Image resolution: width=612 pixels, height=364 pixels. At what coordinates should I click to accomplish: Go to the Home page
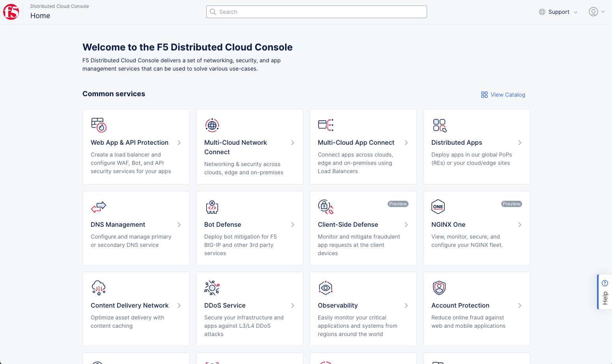pos(40,16)
